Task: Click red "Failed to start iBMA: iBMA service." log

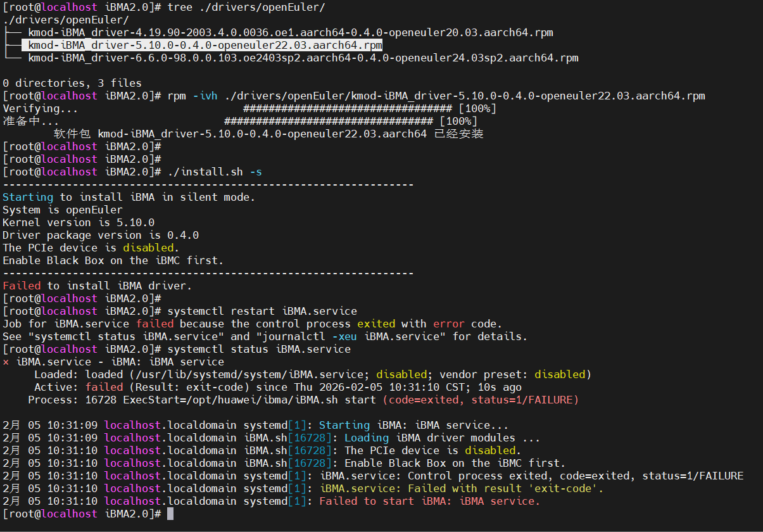Action: pos(429,501)
